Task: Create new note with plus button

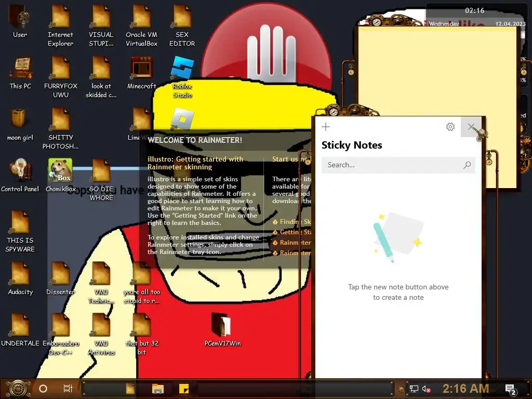Action: (326, 127)
